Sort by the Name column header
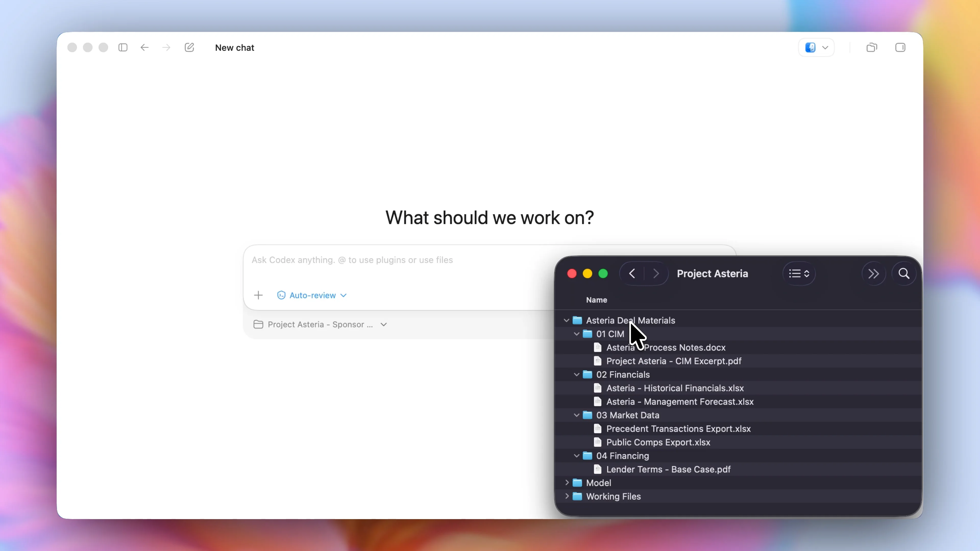This screenshot has height=551, width=980. coord(596,300)
